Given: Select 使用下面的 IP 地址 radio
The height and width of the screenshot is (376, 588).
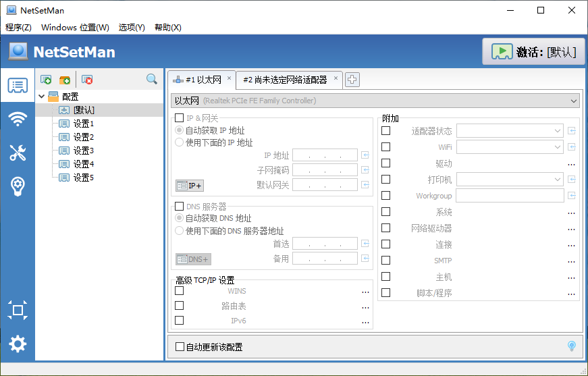Looking at the screenshot, I should [x=180, y=142].
